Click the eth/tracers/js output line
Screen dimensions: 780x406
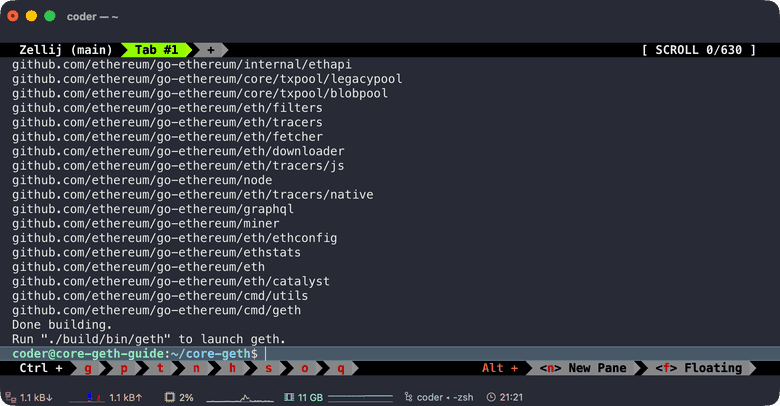click(178, 166)
